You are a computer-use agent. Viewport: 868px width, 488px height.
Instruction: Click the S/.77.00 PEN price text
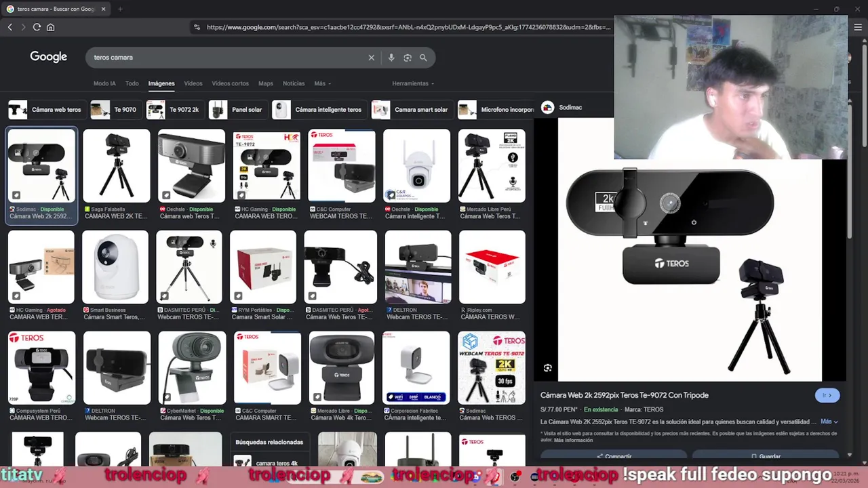point(559,409)
